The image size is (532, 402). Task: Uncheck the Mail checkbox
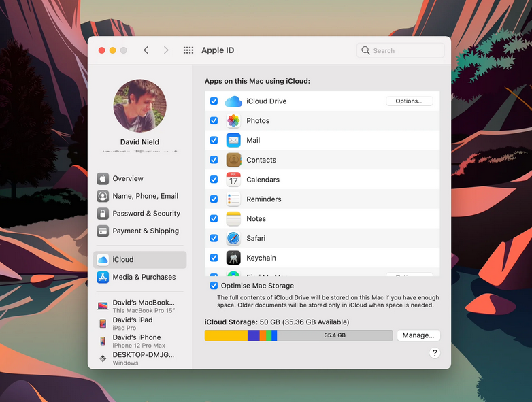pyautogui.click(x=214, y=140)
